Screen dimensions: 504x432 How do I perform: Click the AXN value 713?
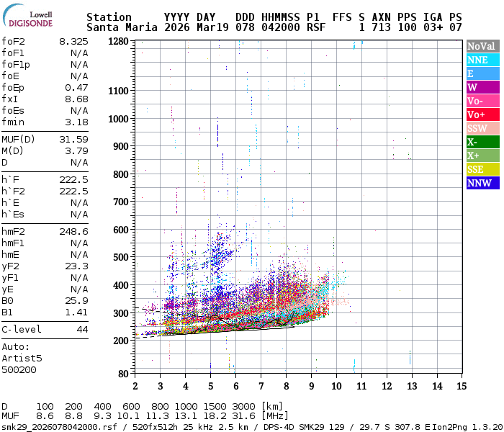pos(381,27)
